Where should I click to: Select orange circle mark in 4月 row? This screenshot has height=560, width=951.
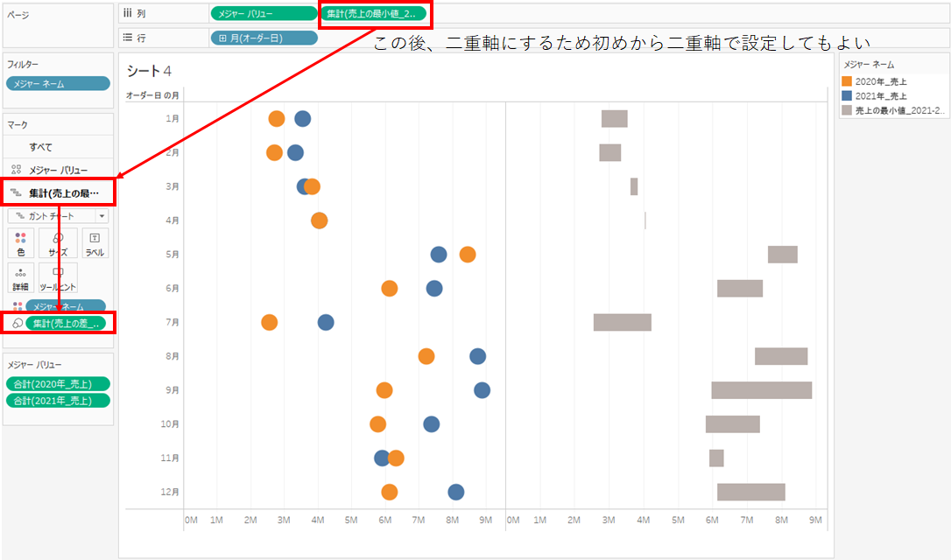[319, 220]
